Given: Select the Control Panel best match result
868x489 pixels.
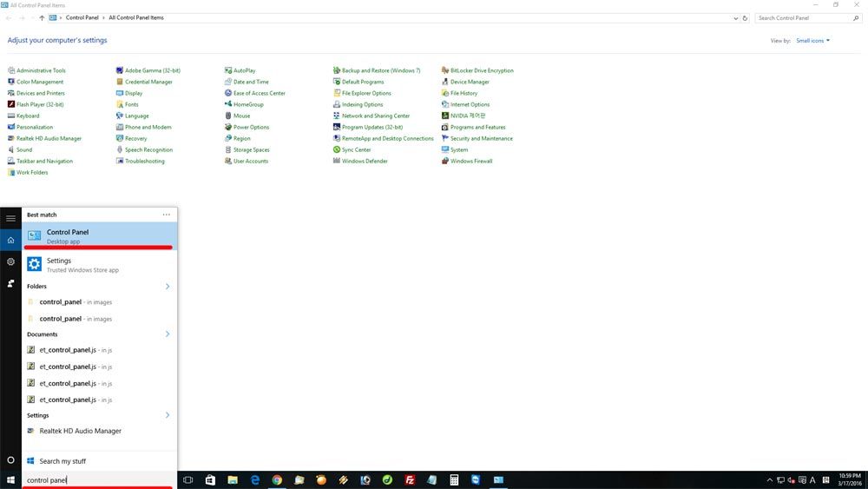Looking at the screenshot, I should [100, 236].
